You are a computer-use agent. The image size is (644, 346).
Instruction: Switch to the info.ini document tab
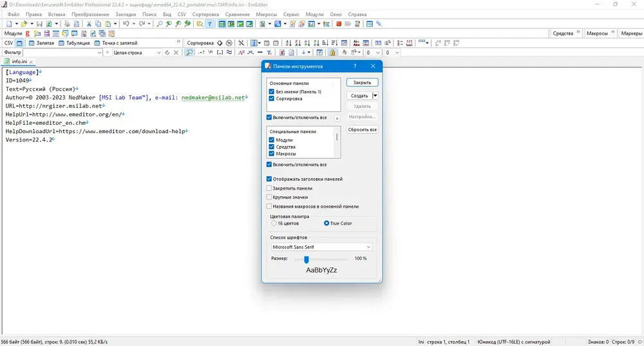19,62
